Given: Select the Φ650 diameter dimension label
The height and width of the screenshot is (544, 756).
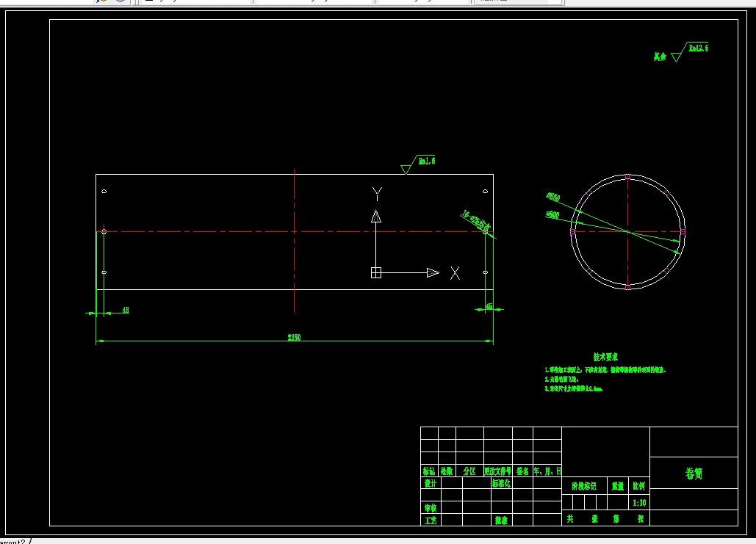Looking at the screenshot, I should pyautogui.click(x=553, y=197).
